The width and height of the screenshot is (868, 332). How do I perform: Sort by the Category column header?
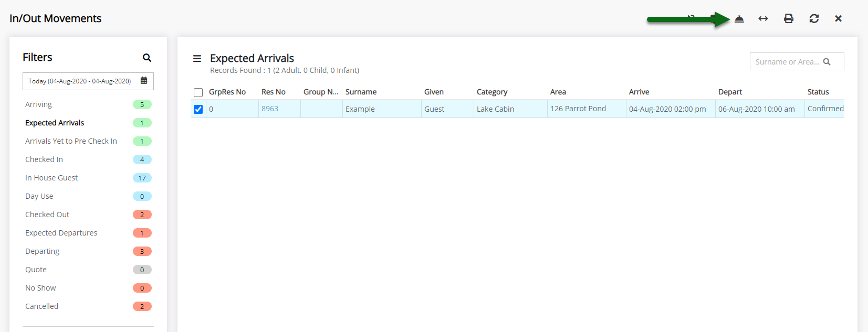pyautogui.click(x=492, y=92)
